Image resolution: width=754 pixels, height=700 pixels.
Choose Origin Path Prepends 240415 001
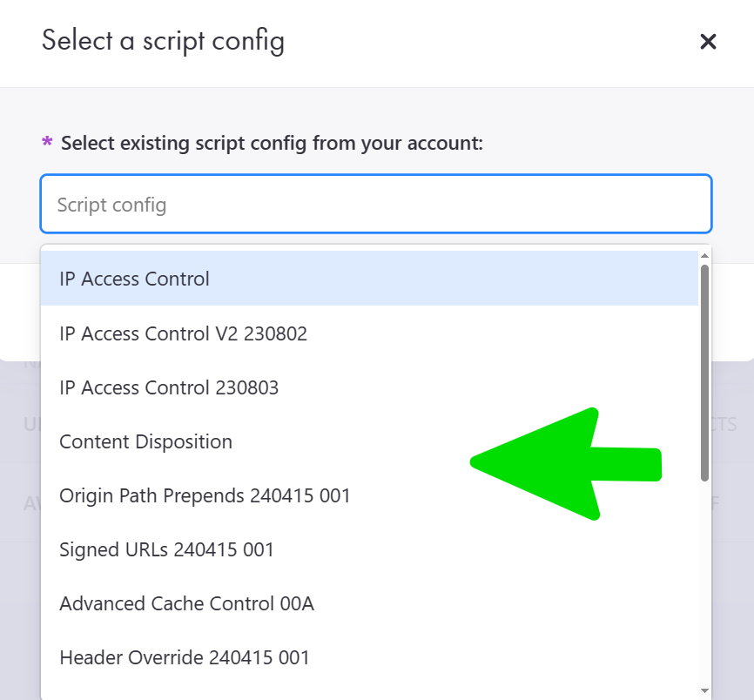click(205, 495)
